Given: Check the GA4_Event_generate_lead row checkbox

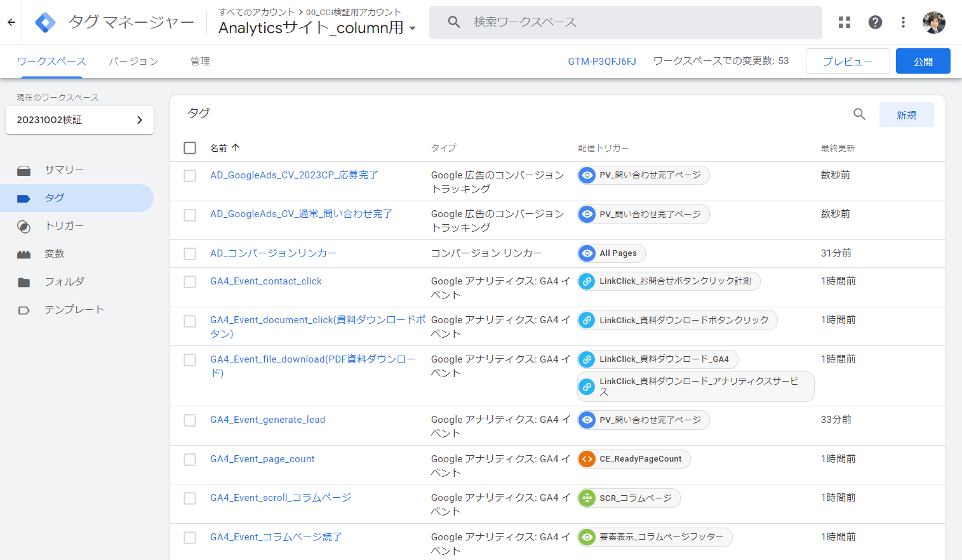Looking at the screenshot, I should point(190,420).
